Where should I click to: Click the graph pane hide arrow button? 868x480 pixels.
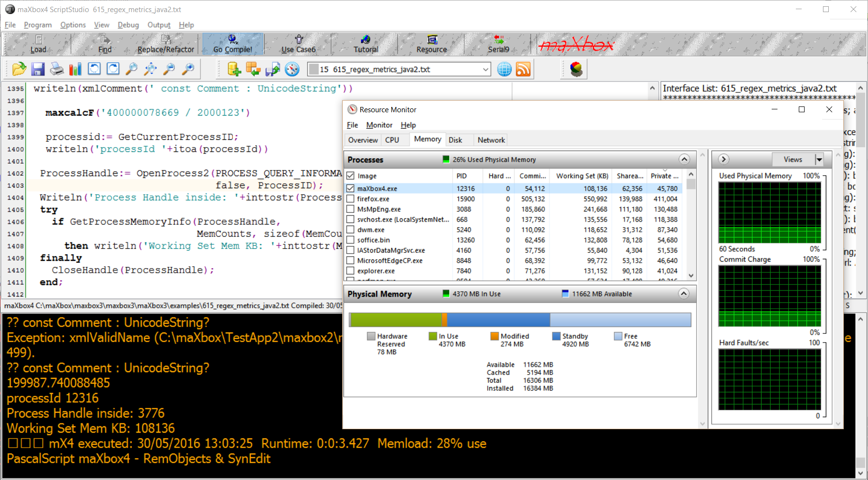pyautogui.click(x=723, y=159)
